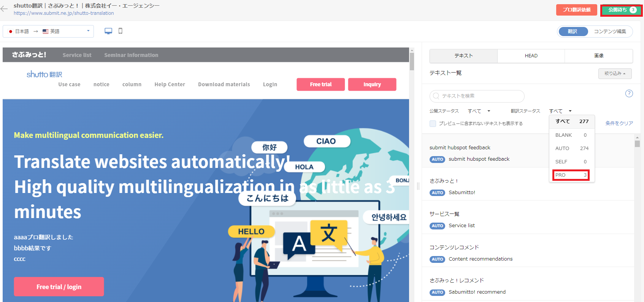Select PRO in status menu
644x302 pixels.
571,175
